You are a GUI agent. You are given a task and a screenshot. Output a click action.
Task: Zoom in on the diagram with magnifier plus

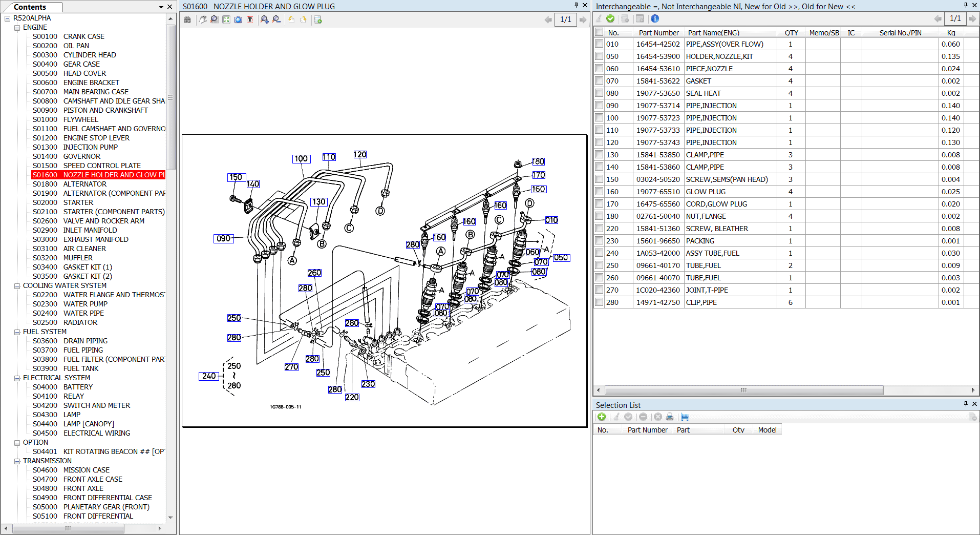pos(264,19)
